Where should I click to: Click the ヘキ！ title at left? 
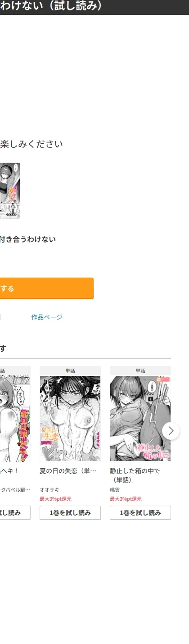[6, 471]
